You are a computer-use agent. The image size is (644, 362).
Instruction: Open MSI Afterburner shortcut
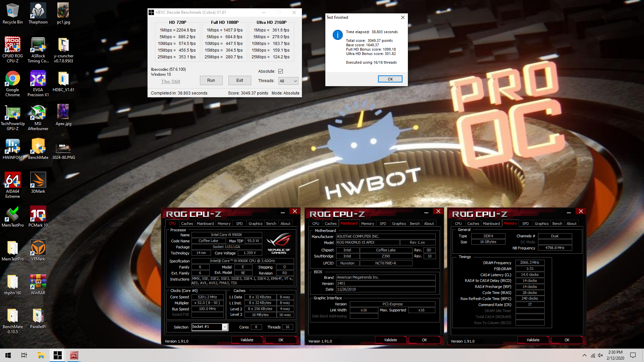pyautogui.click(x=38, y=118)
